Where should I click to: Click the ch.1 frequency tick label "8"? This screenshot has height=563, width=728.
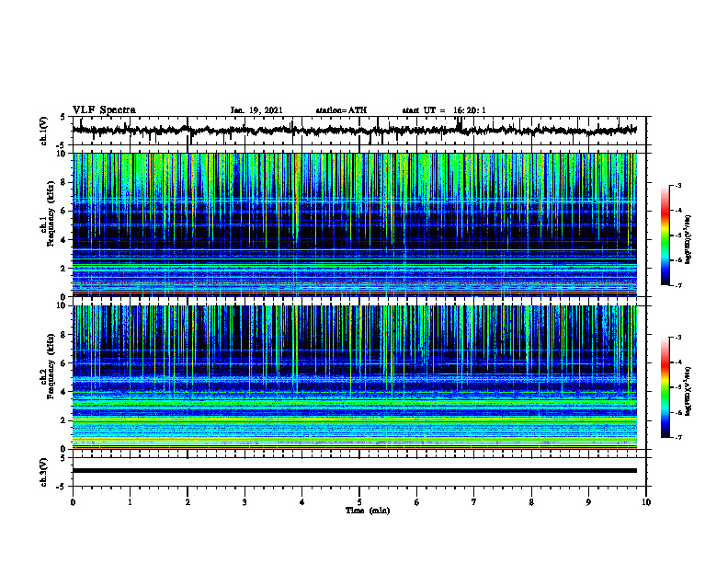coord(64,182)
